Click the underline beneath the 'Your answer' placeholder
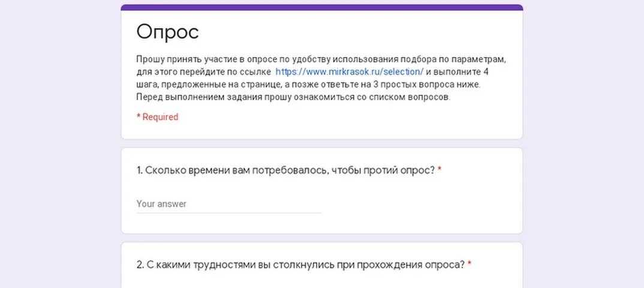This screenshot has height=288, width=644. pos(229,213)
